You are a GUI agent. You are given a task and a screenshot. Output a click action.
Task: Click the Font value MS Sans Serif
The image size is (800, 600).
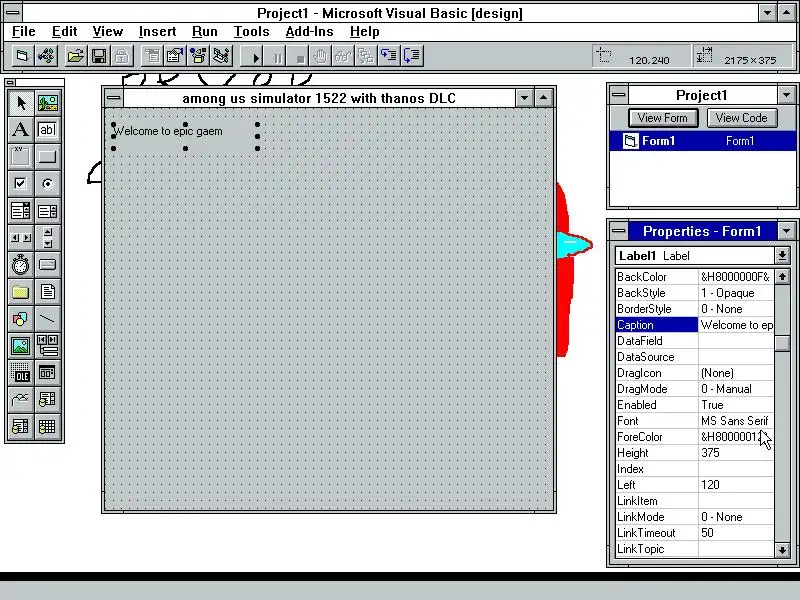(735, 421)
